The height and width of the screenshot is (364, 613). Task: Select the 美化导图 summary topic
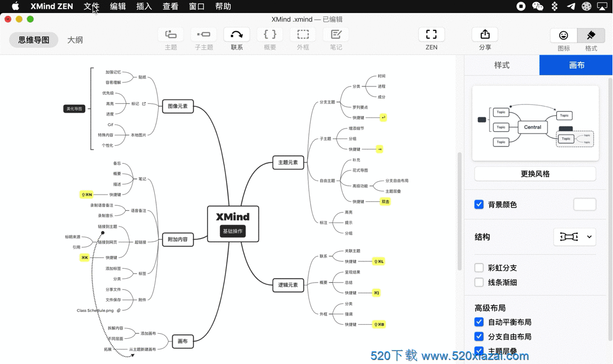tap(74, 109)
